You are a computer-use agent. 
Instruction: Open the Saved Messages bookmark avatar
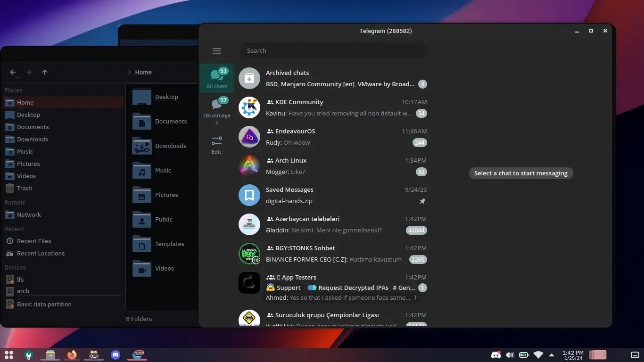pyautogui.click(x=249, y=195)
